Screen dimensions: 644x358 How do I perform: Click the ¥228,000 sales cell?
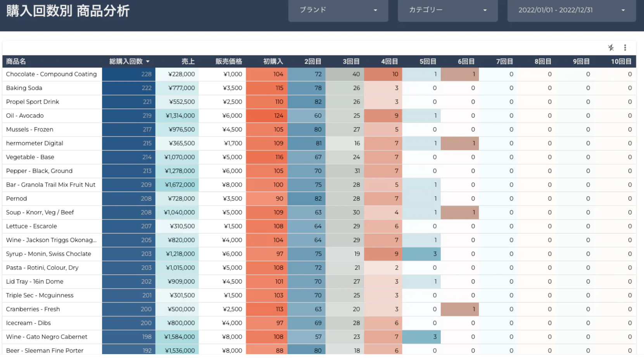pos(177,74)
